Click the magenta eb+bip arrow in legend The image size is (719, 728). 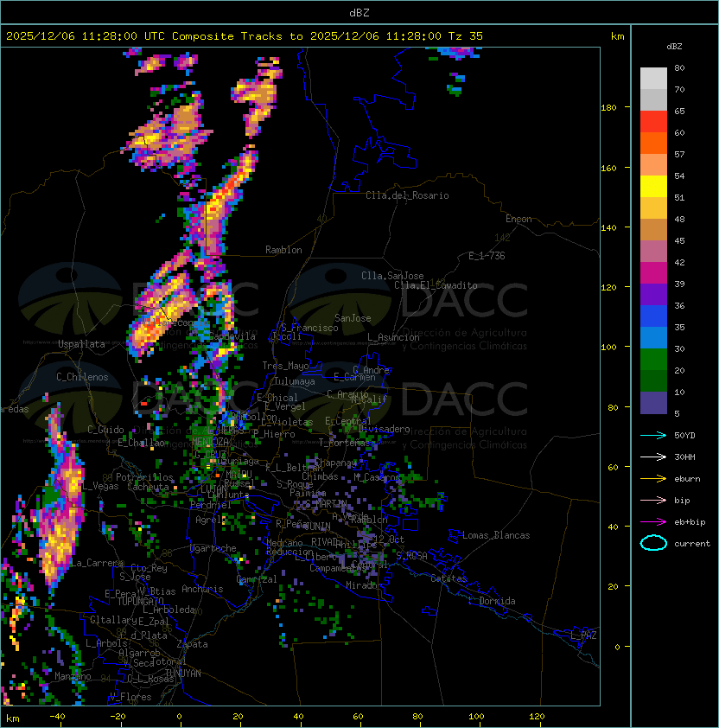click(x=653, y=522)
